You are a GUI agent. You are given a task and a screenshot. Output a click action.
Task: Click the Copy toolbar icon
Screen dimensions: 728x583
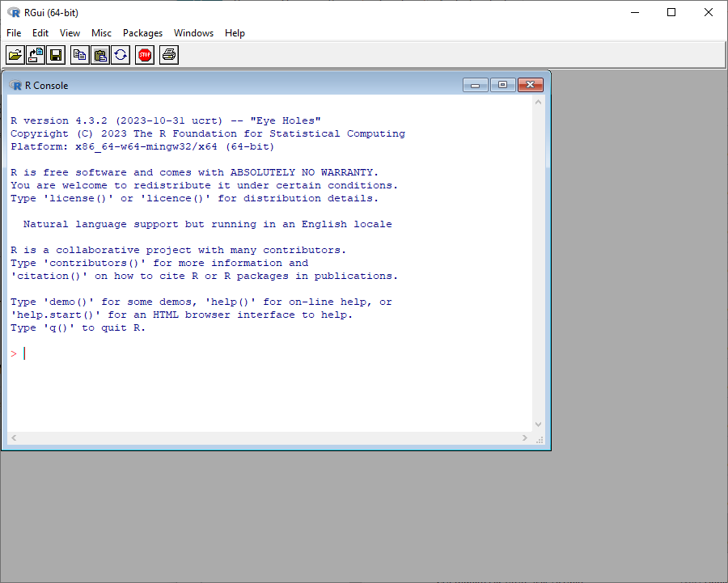[80, 55]
